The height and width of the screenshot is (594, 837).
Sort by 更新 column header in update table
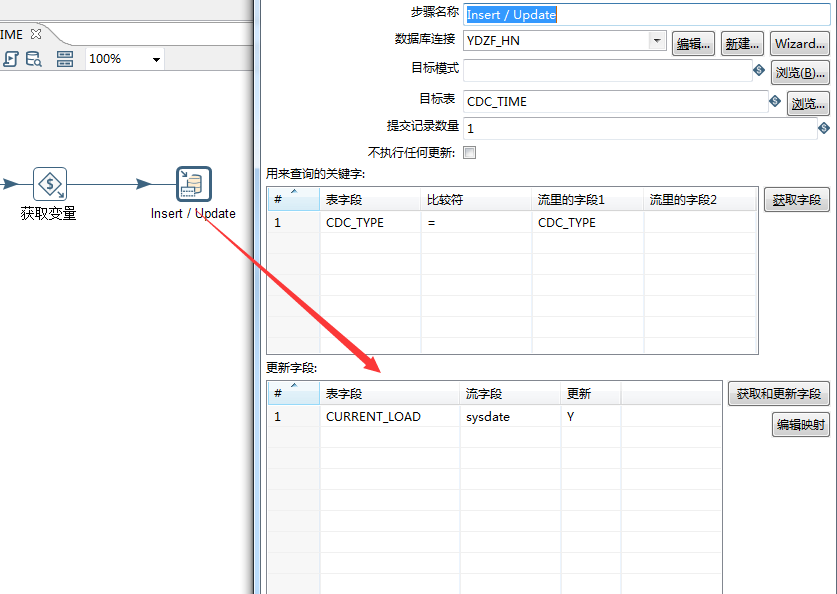[x=591, y=394]
